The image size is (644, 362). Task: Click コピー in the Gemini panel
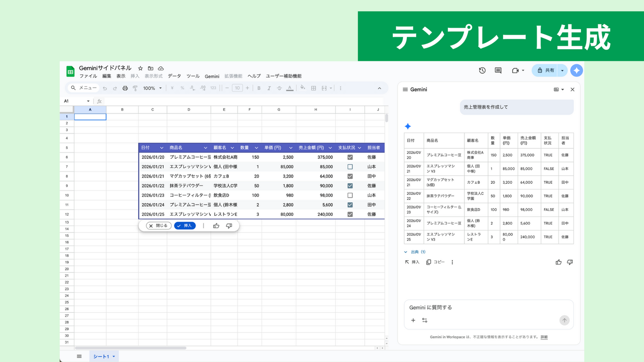(x=435, y=262)
